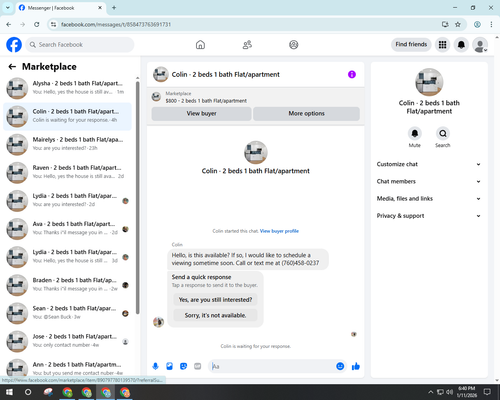The image size is (500, 400).
Task: Open Ann's conversation in the list
Action: 67,368
